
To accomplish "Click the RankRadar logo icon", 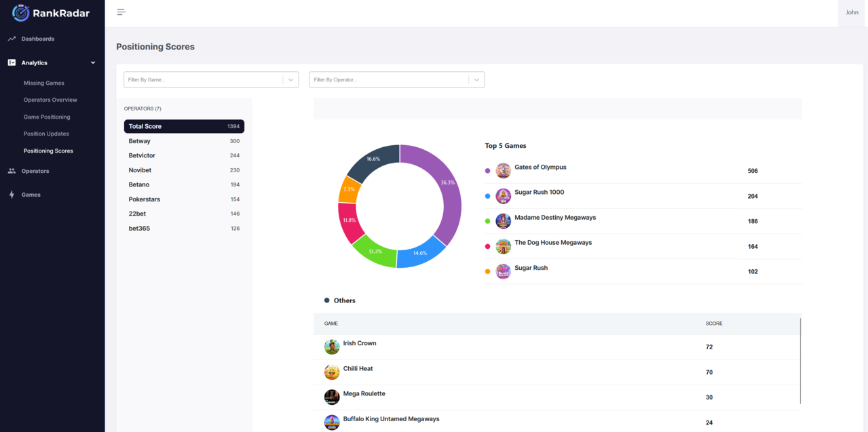I will [21, 12].
